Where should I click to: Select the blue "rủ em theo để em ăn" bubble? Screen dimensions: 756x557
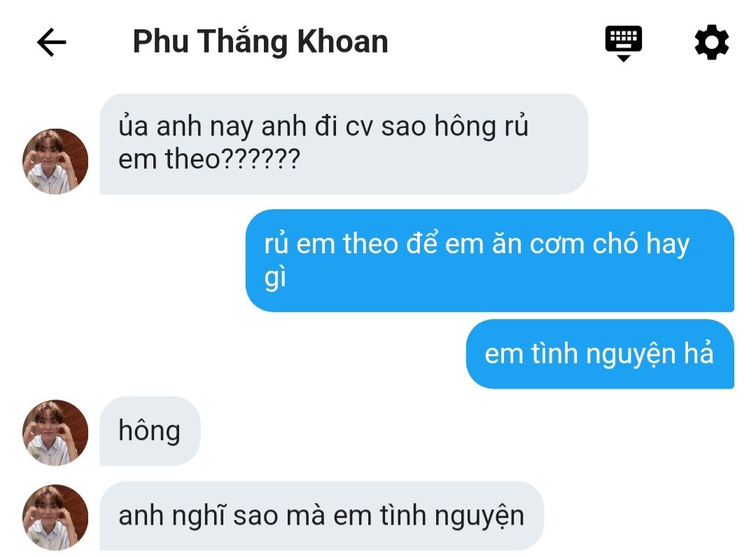pyautogui.click(x=490, y=260)
